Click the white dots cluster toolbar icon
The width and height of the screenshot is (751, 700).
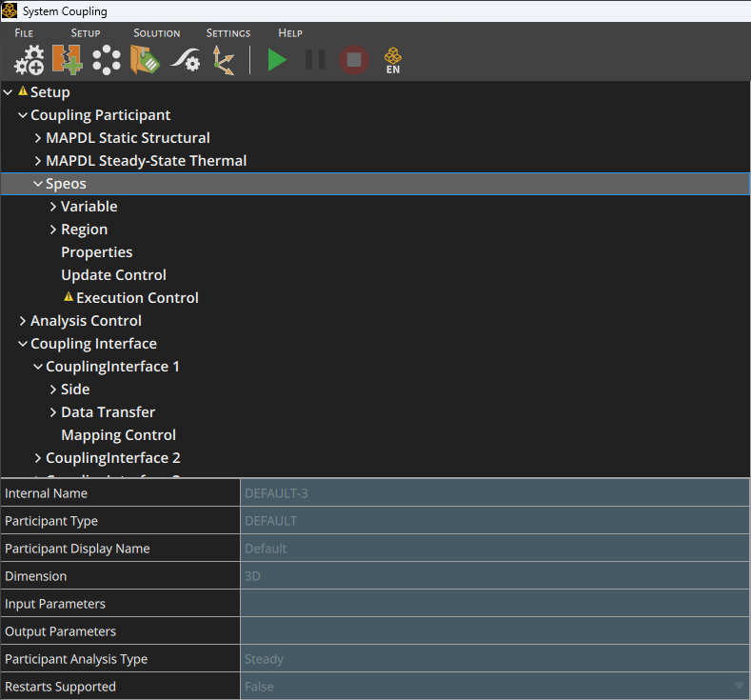106,60
